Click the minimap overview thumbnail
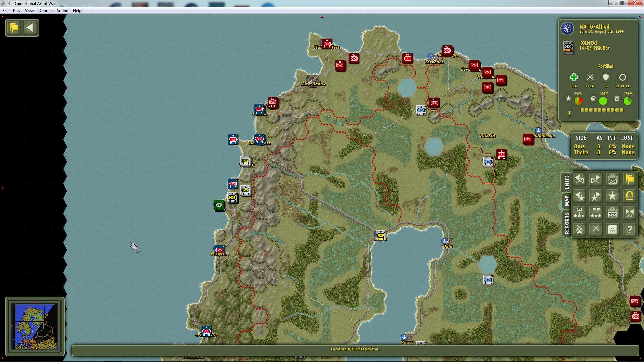This screenshot has width=644, height=362. (x=35, y=326)
